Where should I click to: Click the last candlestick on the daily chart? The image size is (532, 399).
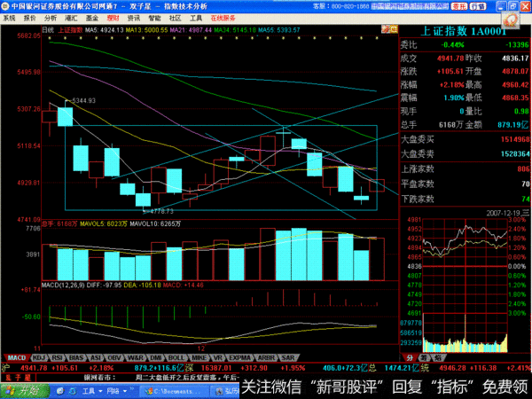click(377, 185)
